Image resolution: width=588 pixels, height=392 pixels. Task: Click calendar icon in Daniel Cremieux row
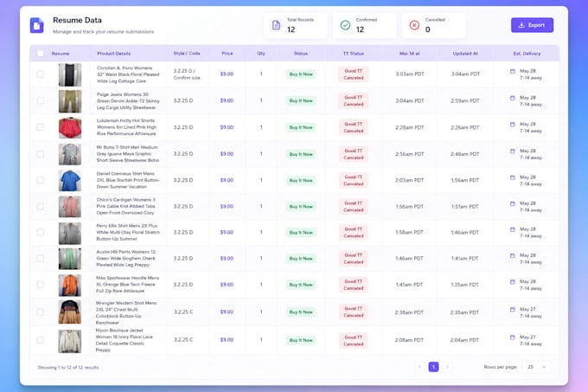[x=513, y=177]
